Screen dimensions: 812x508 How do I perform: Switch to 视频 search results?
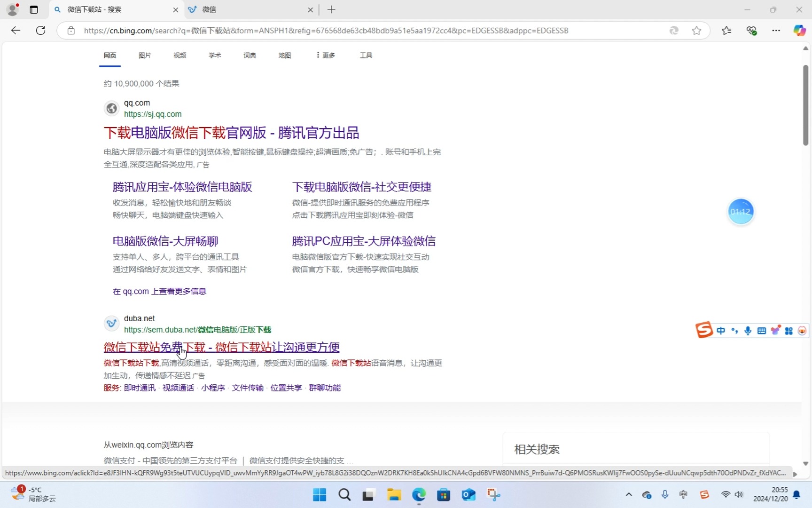click(180, 56)
